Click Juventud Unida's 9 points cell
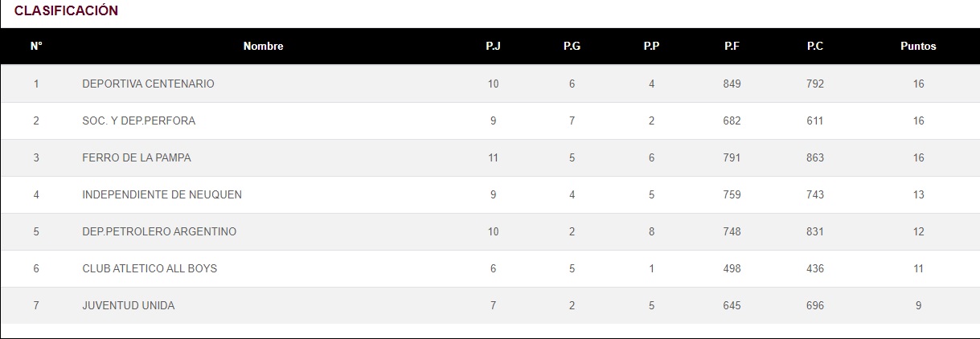 pyautogui.click(x=918, y=305)
